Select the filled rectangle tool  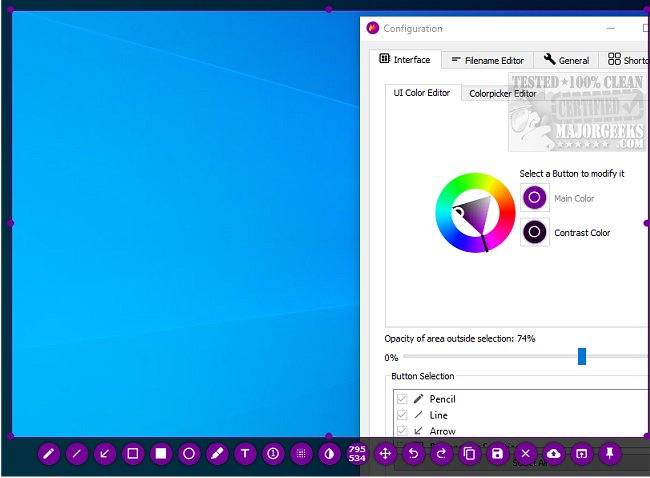coord(161,454)
